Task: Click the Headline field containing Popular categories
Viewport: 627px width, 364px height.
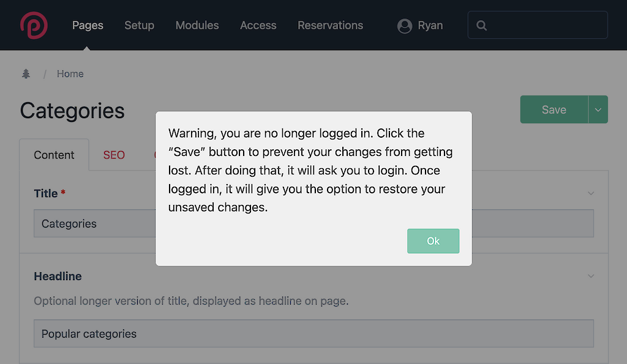Action: coord(313,333)
